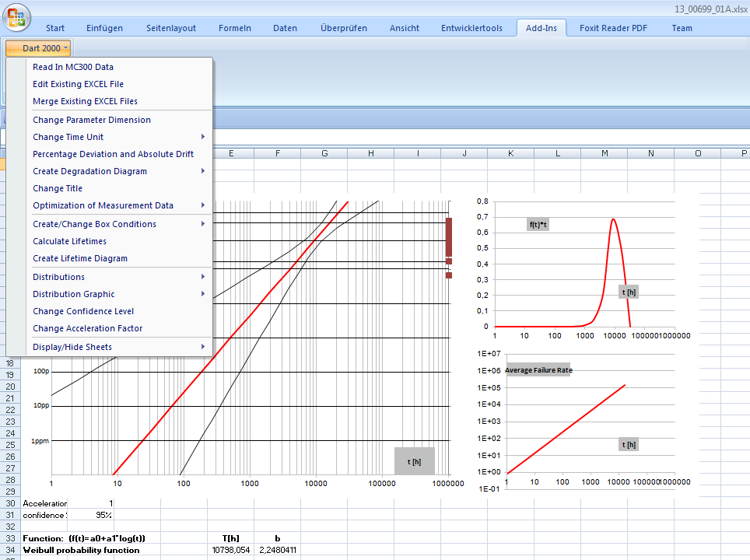Image resolution: width=750 pixels, height=560 pixels.
Task: Select row 31 header
Action: click(10, 515)
